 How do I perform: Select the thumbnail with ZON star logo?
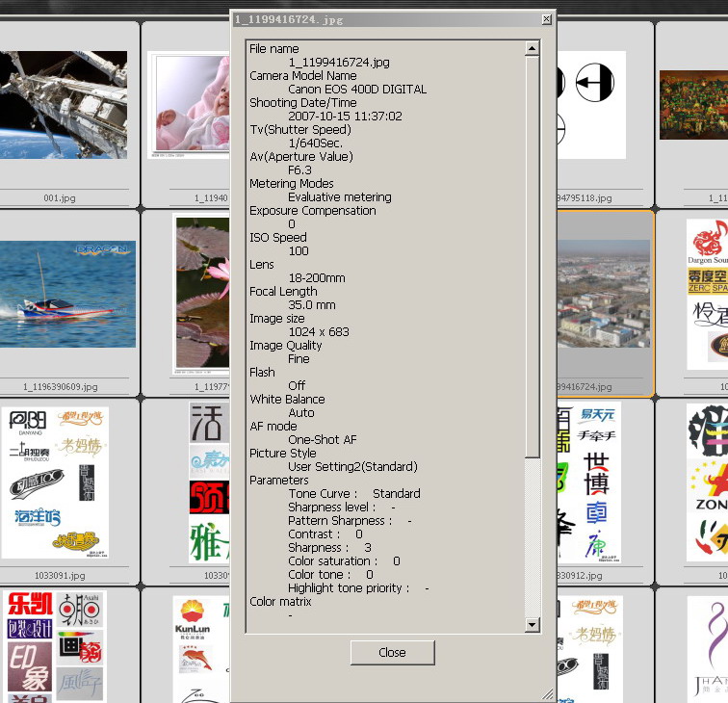707,482
